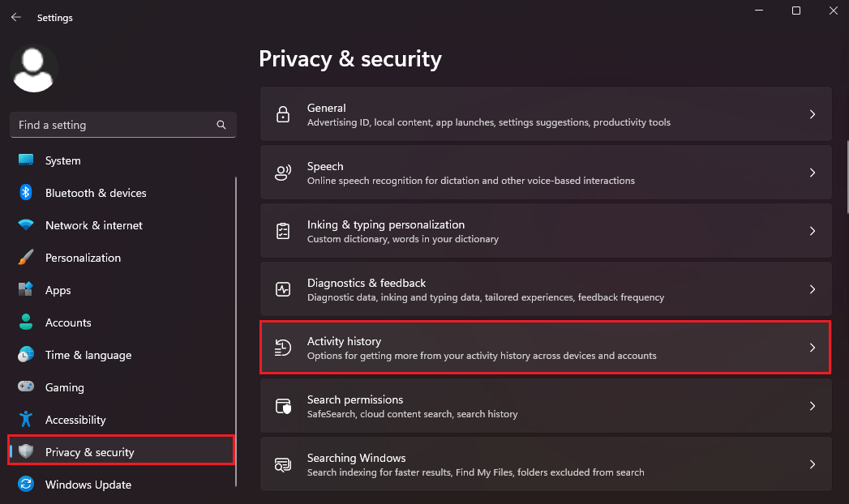
Task: Close the Settings window
Action: tap(834, 11)
